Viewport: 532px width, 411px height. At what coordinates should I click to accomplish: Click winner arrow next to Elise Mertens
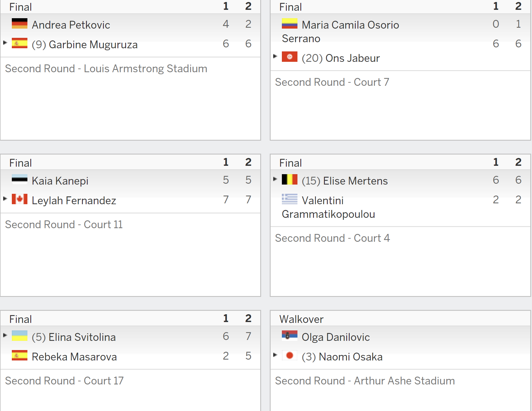(x=275, y=179)
